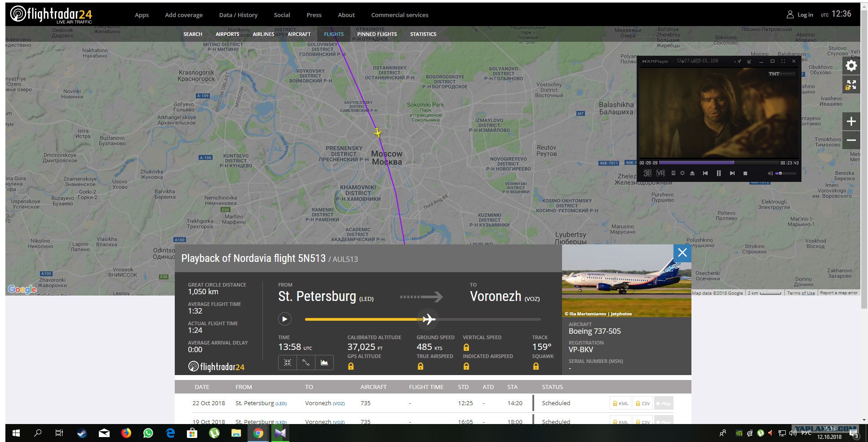This screenshot has width=868, height=442.
Task: Open the Press menu
Action: coord(314,15)
